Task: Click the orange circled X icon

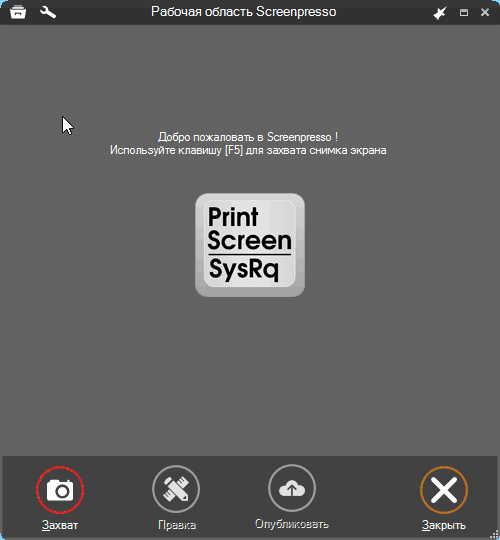Action: point(444,490)
